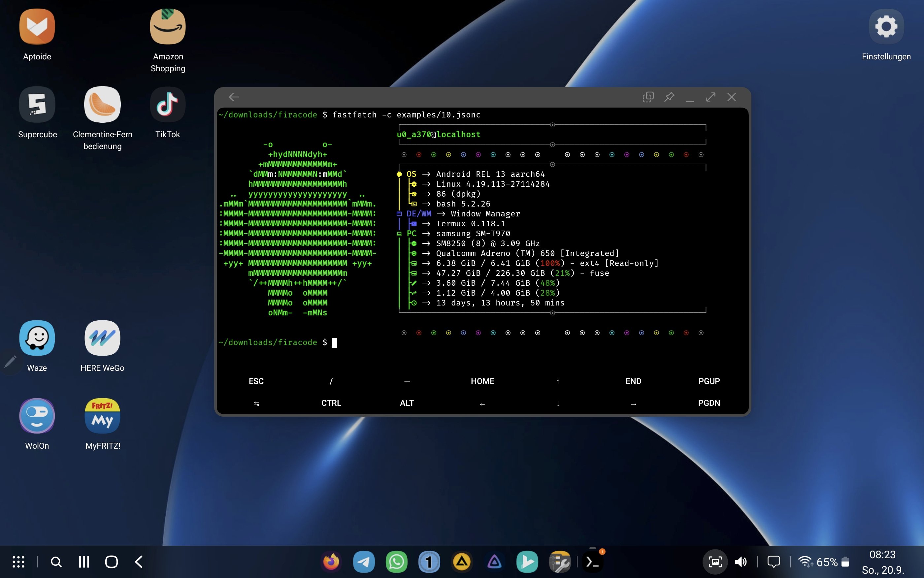Open Einstellungen settings
Viewport: 924px width, 578px height.
pos(886,27)
